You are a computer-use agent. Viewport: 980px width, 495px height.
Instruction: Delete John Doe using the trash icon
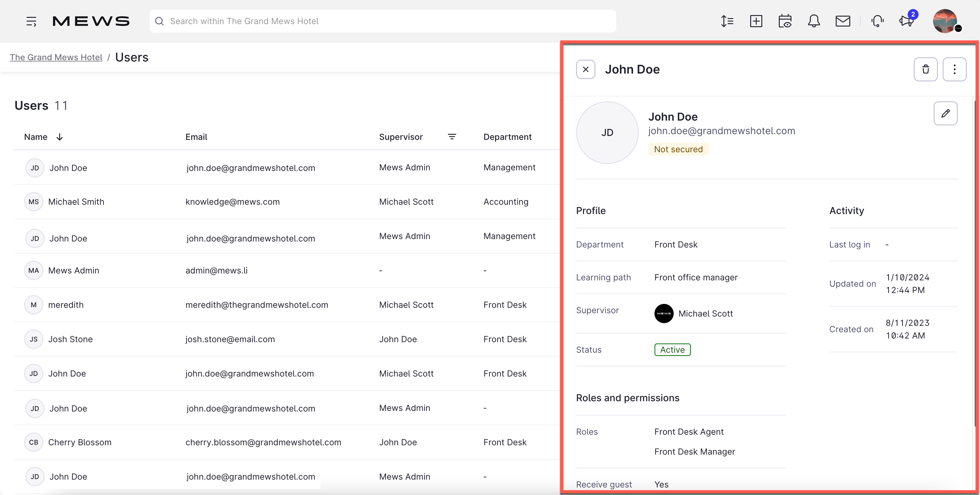point(926,69)
